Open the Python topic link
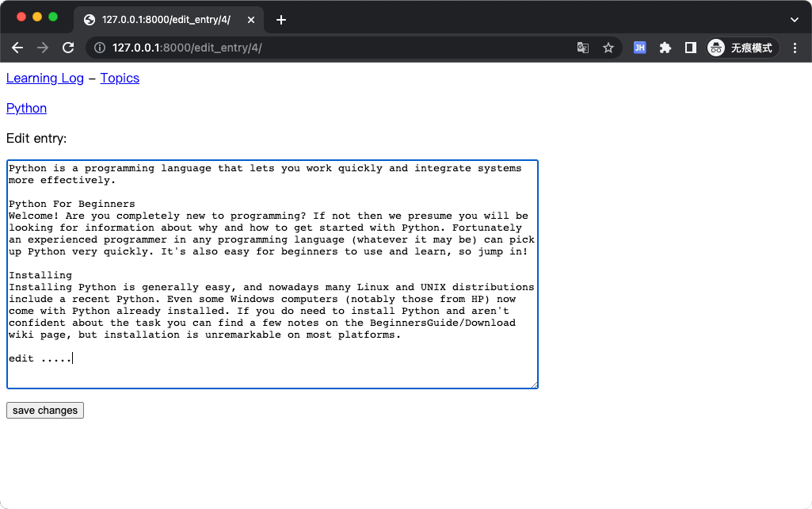 pos(26,108)
